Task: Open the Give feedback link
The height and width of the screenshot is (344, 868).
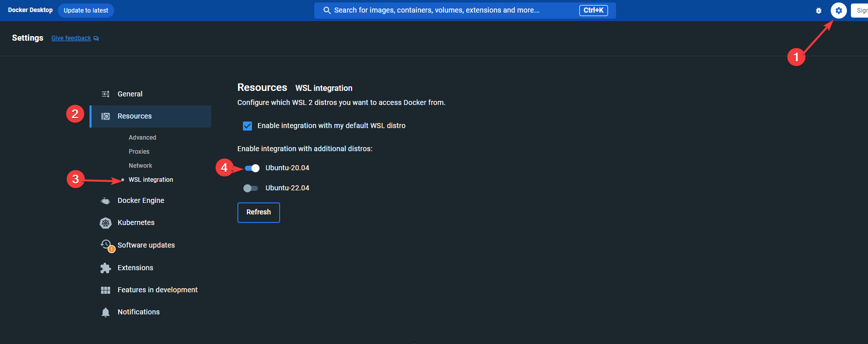Action: 71,38
